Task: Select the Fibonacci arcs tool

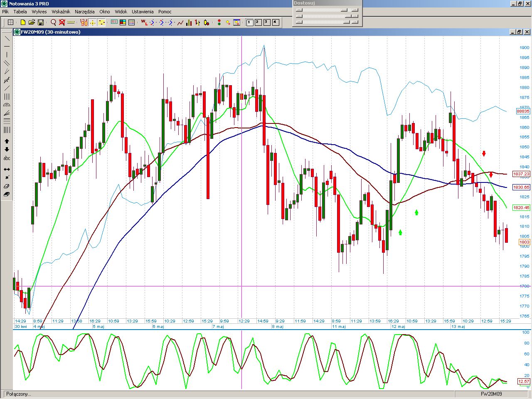Action: click(x=7, y=105)
